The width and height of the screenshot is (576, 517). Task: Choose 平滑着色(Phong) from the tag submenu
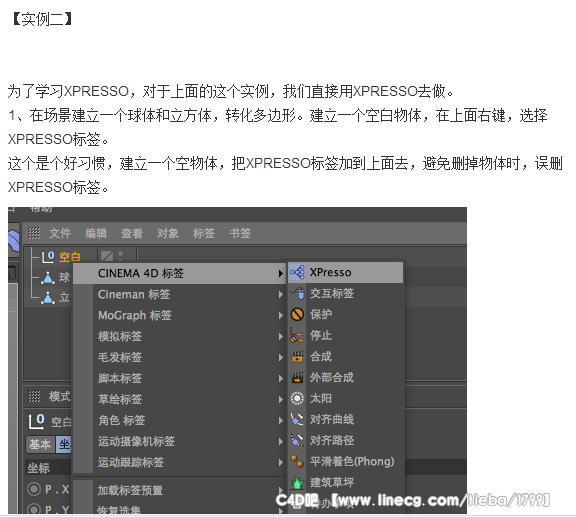tap(345, 461)
